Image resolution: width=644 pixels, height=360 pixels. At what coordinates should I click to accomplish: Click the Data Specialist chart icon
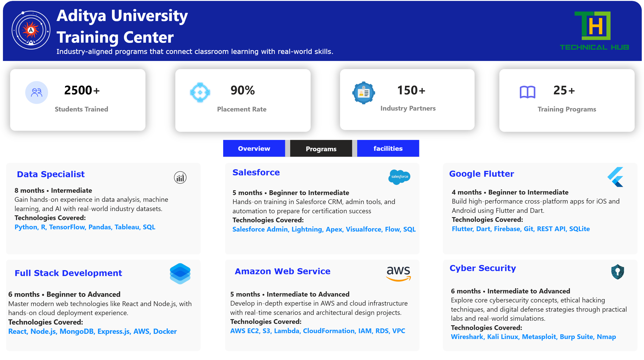click(180, 177)
